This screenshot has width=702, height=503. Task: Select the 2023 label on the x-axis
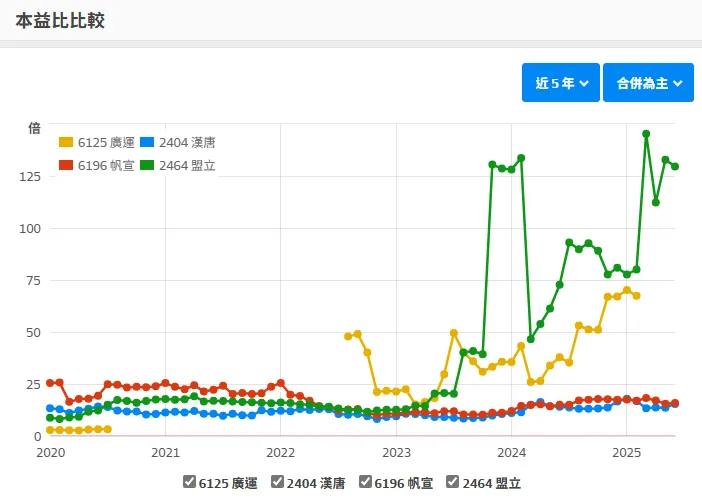(396, 453)
